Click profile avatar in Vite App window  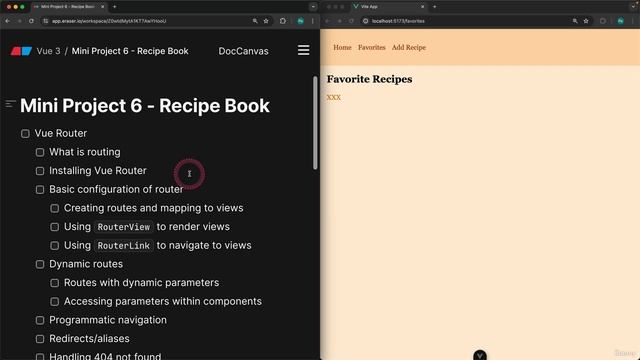[x=620, y=21]
